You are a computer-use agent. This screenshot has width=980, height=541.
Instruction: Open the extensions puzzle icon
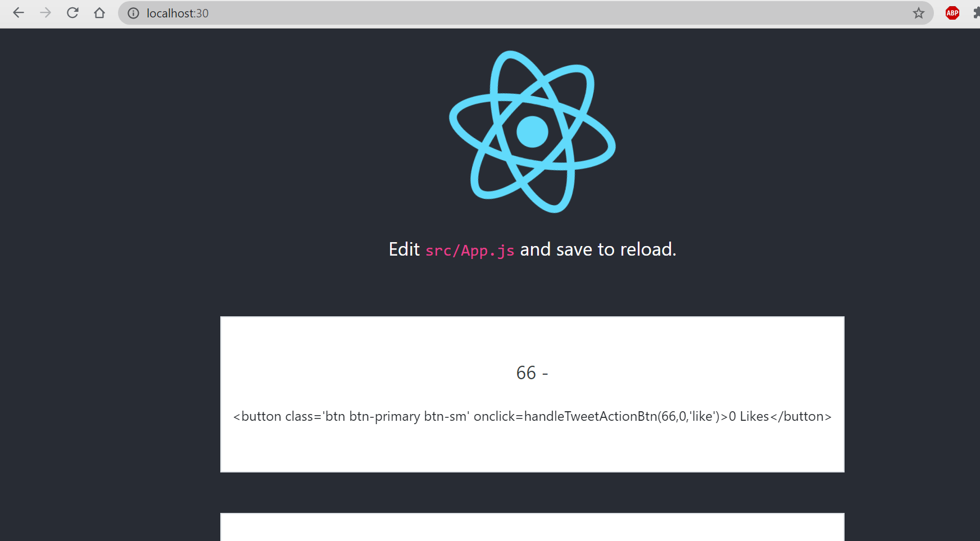pos(977,13)
